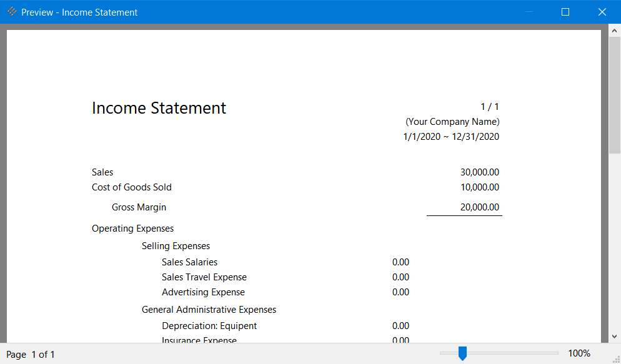Maximize the Preview window
This screenshot has width=621, height=364.
[565, 12]
